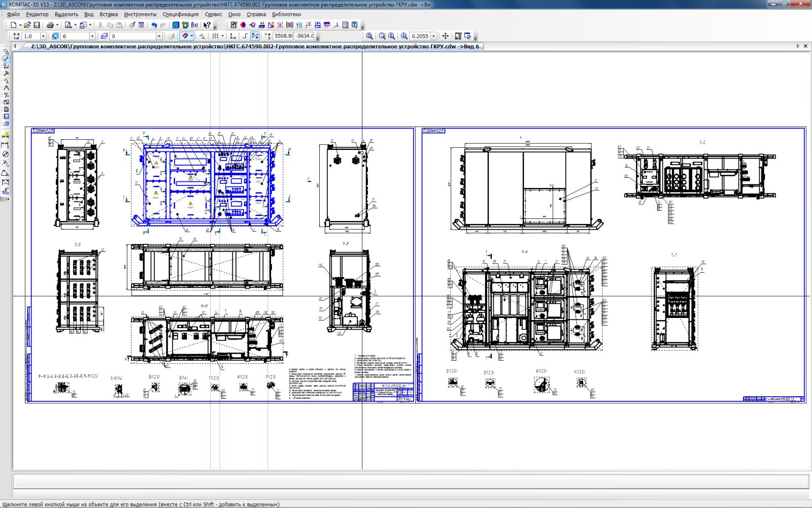Screen dimensions: 812x508
Task: Open the f(x) variables icon
Action: (x=194, y=25)
